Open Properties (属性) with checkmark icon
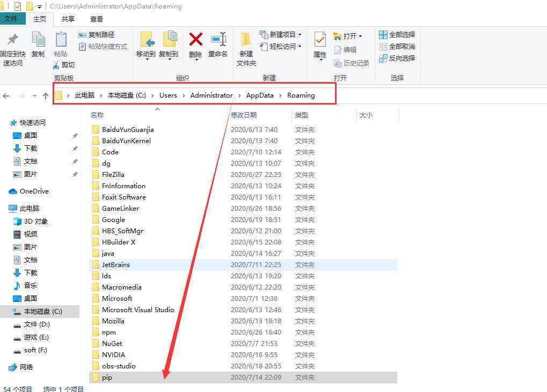The image size is (547, 392). click(320, 46)
